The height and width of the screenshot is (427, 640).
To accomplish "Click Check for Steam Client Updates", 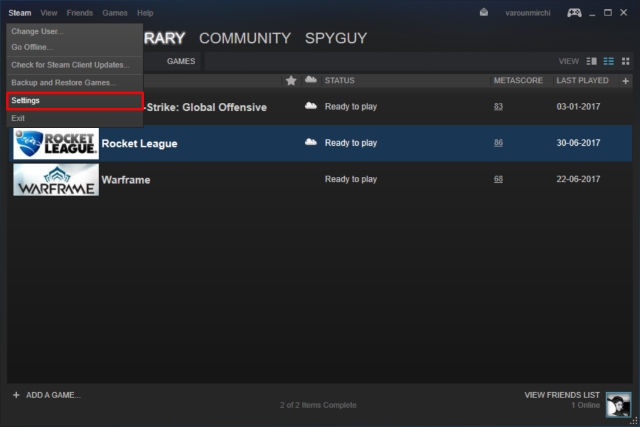I will 75,65.
